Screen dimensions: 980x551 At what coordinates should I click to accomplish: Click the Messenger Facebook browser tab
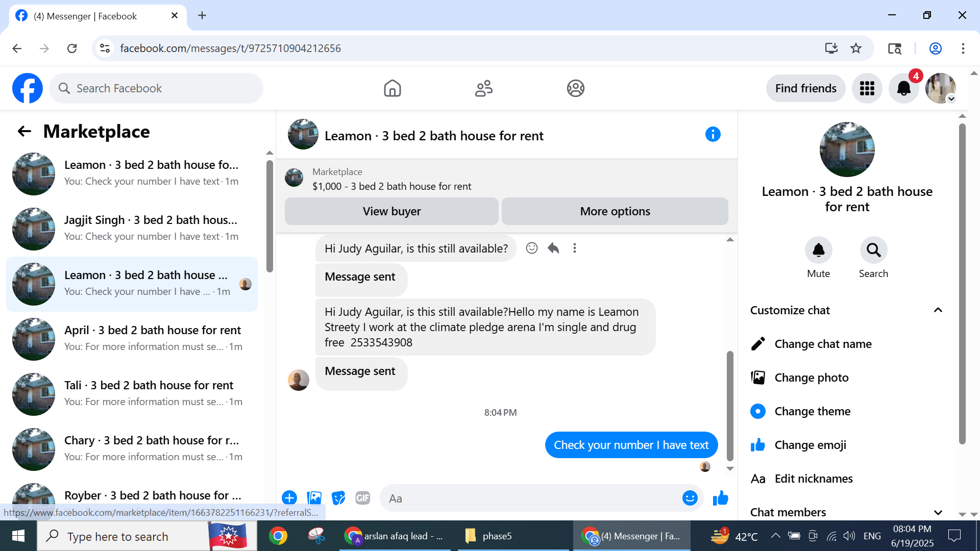coord(98,16)
